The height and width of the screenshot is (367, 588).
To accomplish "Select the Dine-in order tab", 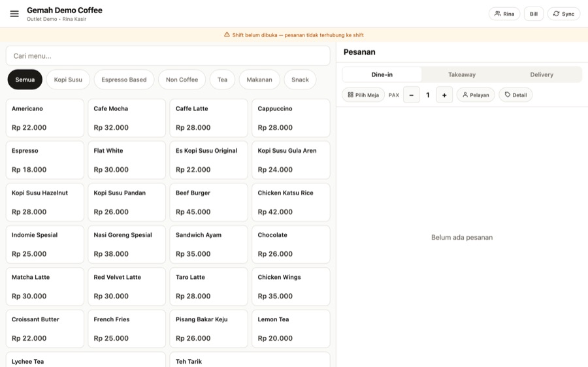I will pyautogui.click(x=382, y=74).
